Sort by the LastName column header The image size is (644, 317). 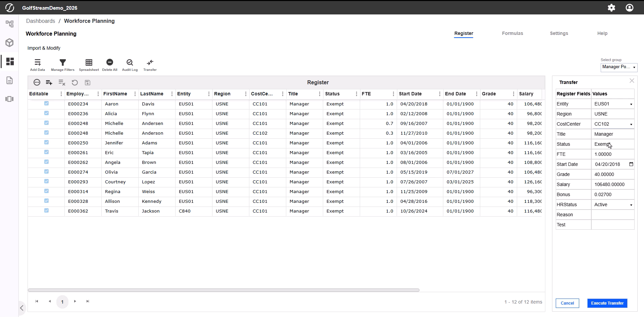point(152,94)
